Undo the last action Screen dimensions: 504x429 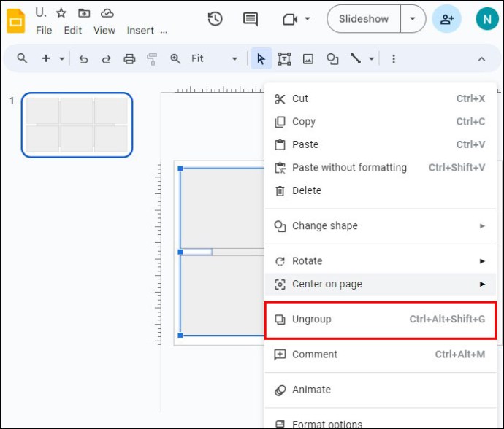(83, 59)
